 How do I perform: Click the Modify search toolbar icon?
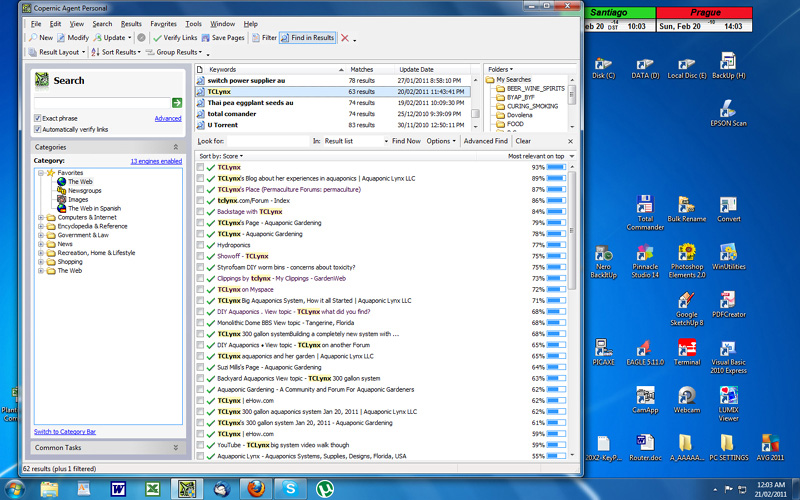61,38
